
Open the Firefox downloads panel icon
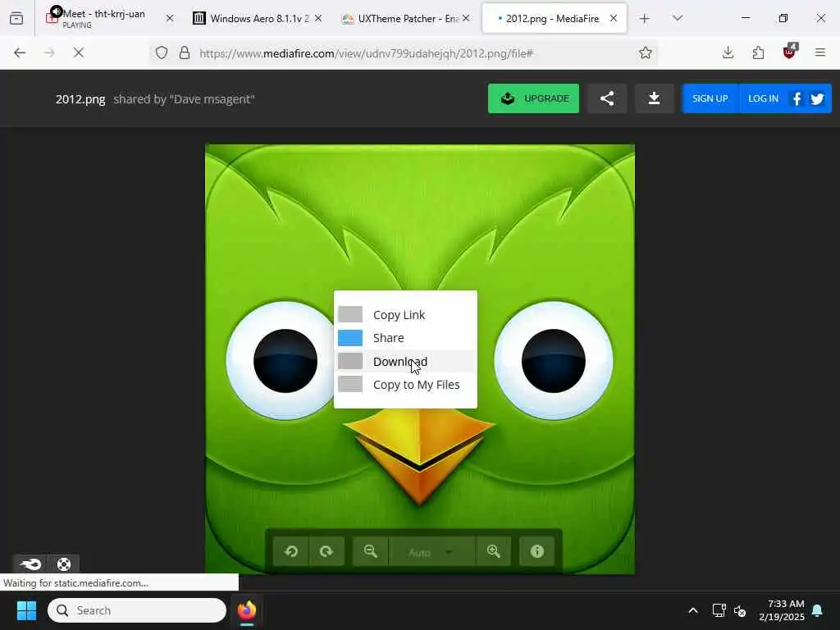click(x=728, y=52)
